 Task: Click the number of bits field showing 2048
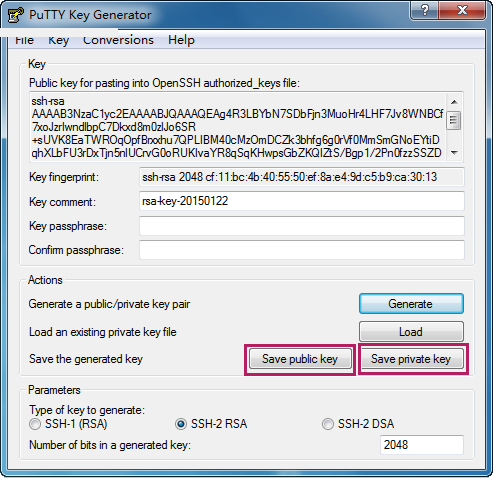coord(422,445)
